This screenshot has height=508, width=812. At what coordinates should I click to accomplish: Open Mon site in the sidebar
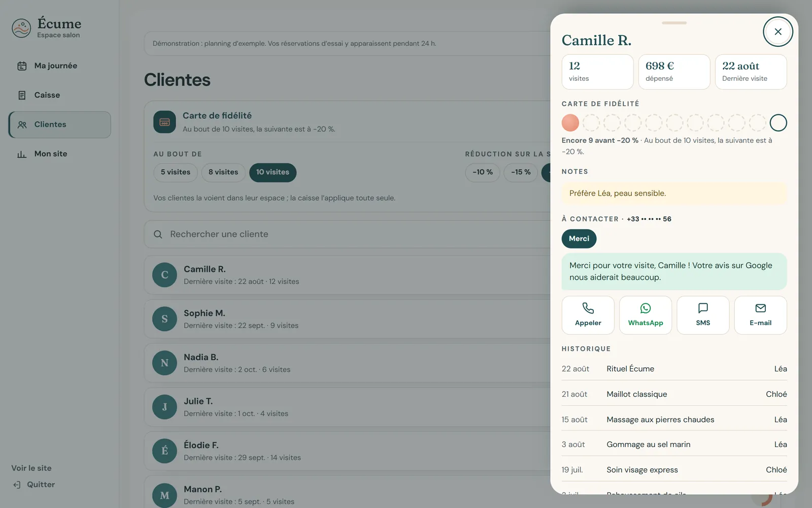point(60,154)
